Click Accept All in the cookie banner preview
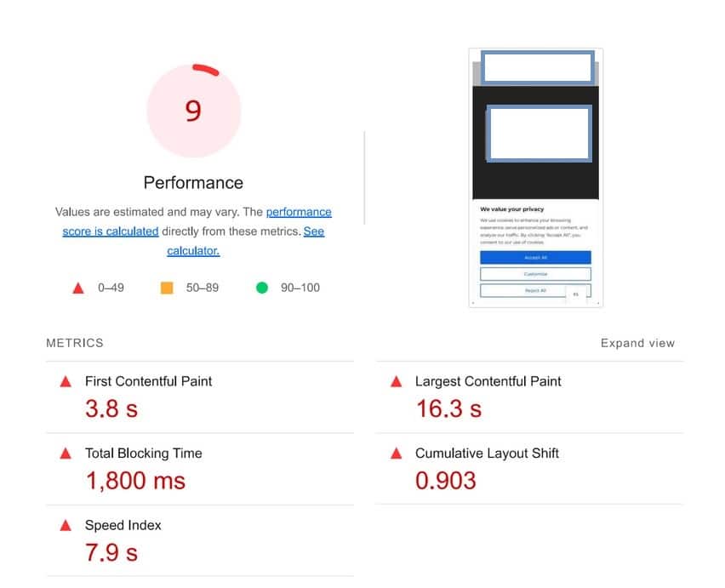Viewport: 725px width, 588px height. click(x=535, y=257)
